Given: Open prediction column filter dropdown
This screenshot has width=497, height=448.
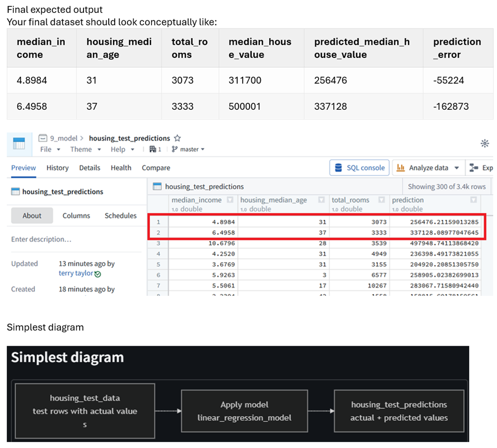Looking at the screenshot, I should coord(473,200).
